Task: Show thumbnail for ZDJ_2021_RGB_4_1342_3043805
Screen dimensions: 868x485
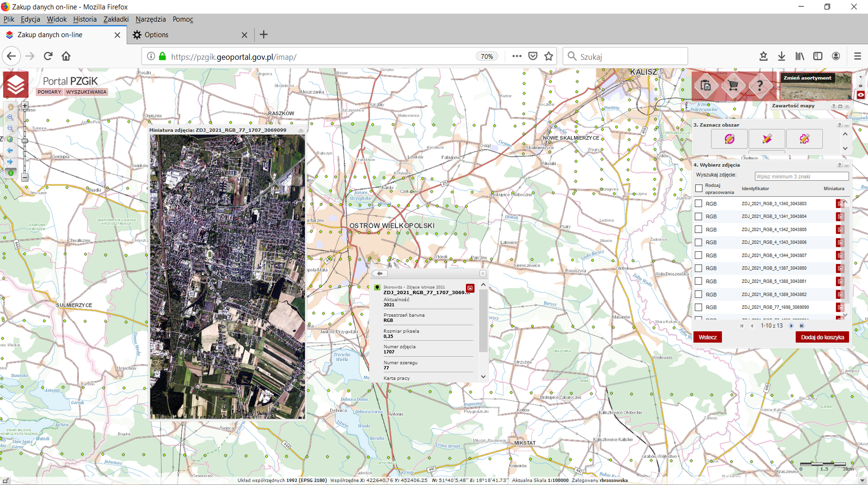Action: [x=840, y=230]
